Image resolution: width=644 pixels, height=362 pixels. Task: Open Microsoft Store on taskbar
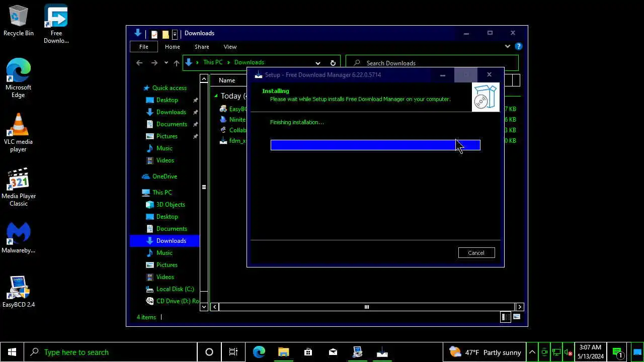coord(308,352)
